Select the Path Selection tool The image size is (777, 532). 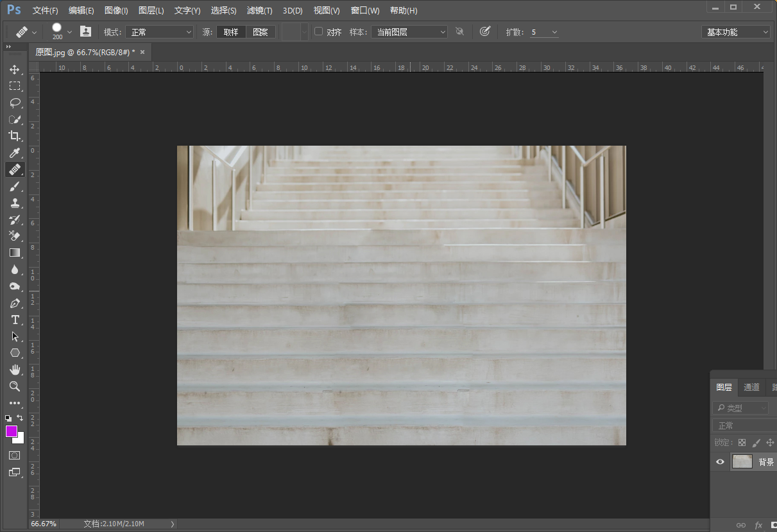pyautogui.click(x=15, y=336)
